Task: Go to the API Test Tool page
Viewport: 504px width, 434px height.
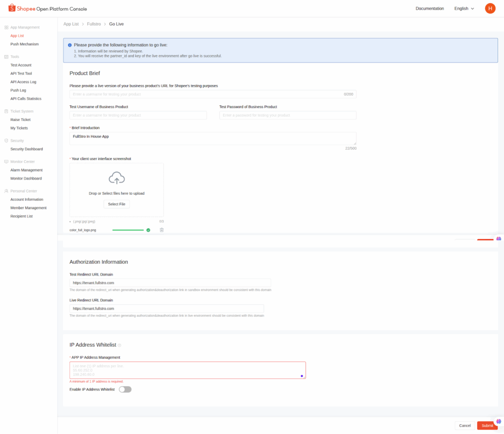Action: [x=21, y=73]
